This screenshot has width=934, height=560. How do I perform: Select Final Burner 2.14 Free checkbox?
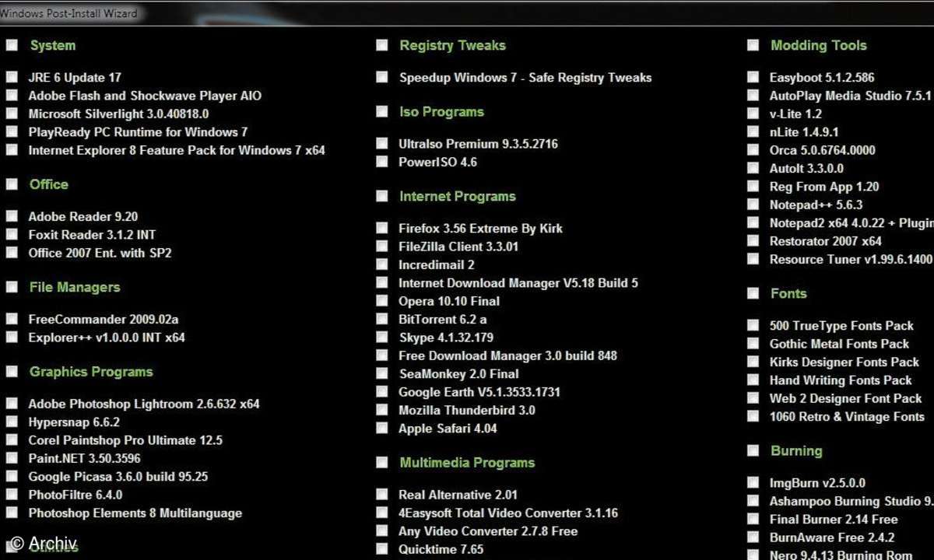(x=753, y=519)
